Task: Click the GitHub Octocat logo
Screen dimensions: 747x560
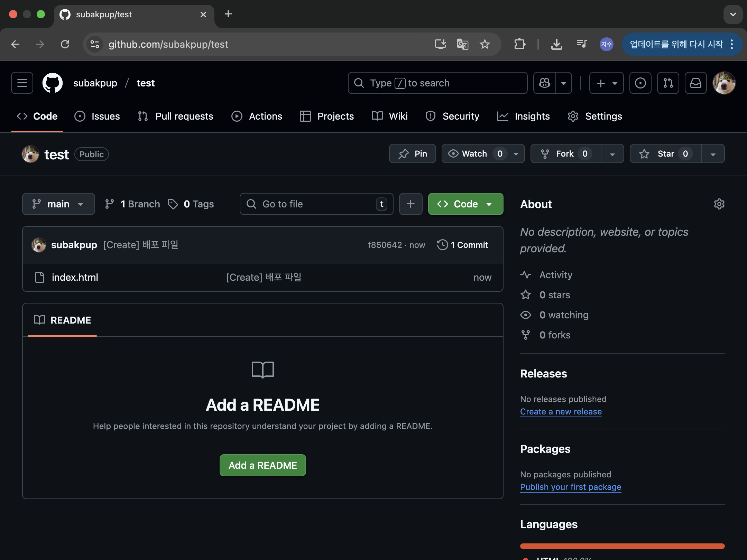Action: tap(52, 83)
